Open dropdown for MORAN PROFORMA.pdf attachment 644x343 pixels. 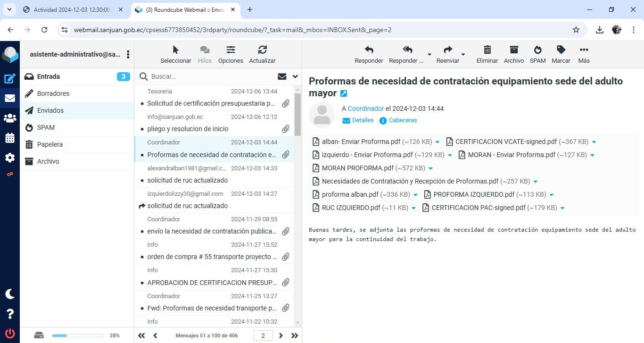click(431, 168)
